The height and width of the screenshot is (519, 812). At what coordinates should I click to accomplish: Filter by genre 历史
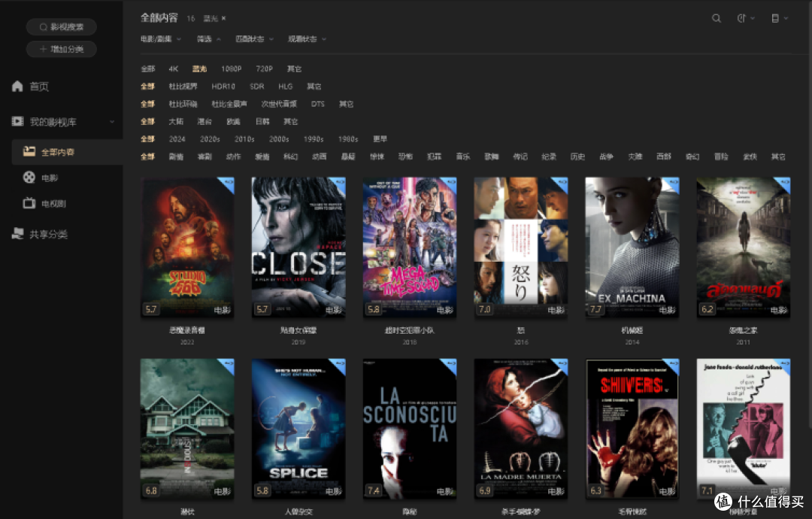(x=577, y=157)
